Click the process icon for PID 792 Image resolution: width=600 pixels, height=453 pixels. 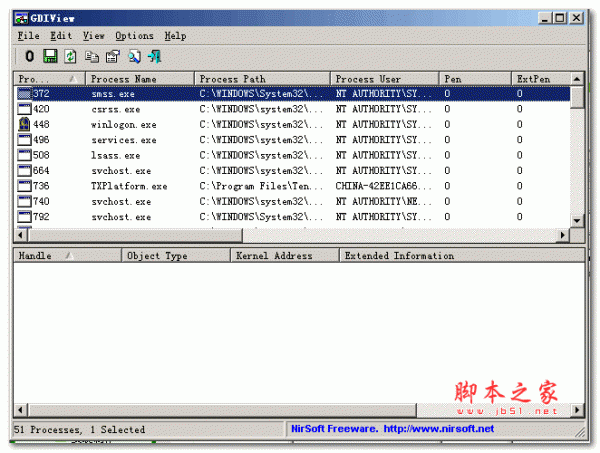point(24,217)
